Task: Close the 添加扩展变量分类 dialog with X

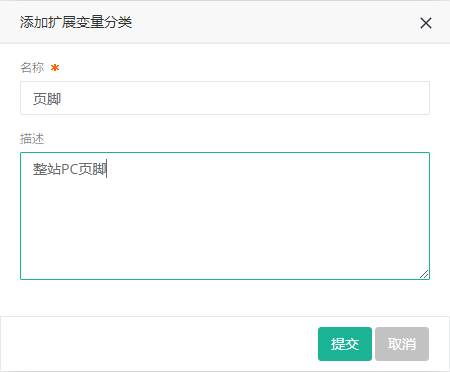Action: 426,23
